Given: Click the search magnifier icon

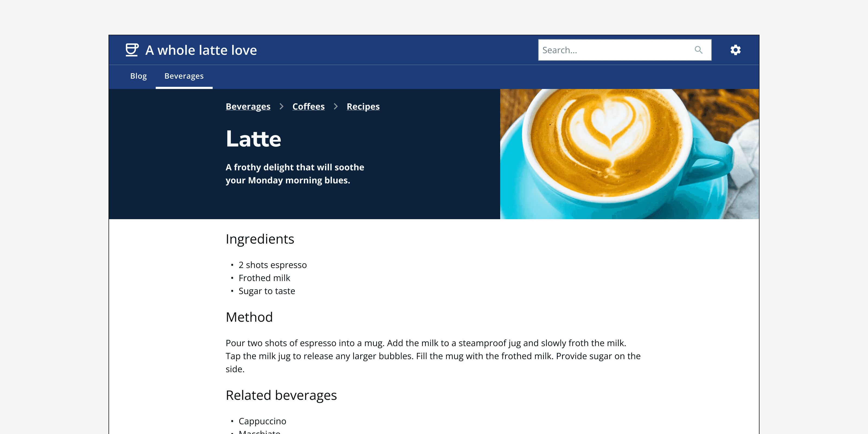Looking at the screenshot, I should [698, 50].
